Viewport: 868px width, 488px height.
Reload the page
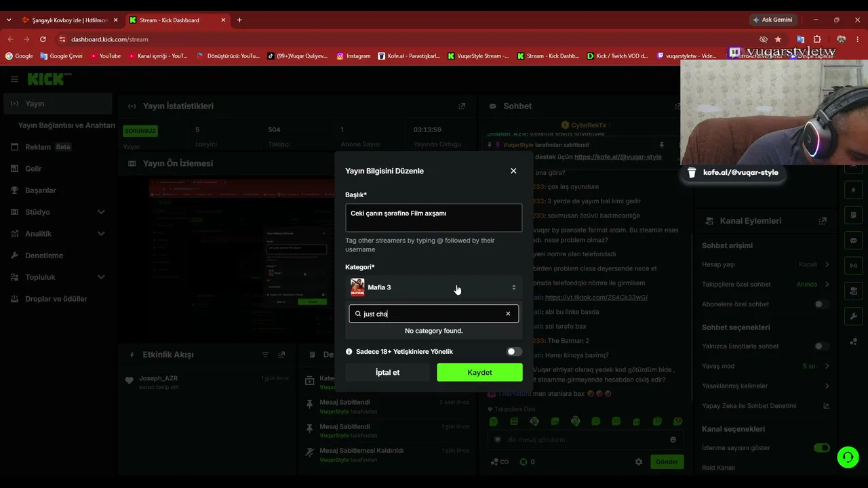click(x=43, y=39)
